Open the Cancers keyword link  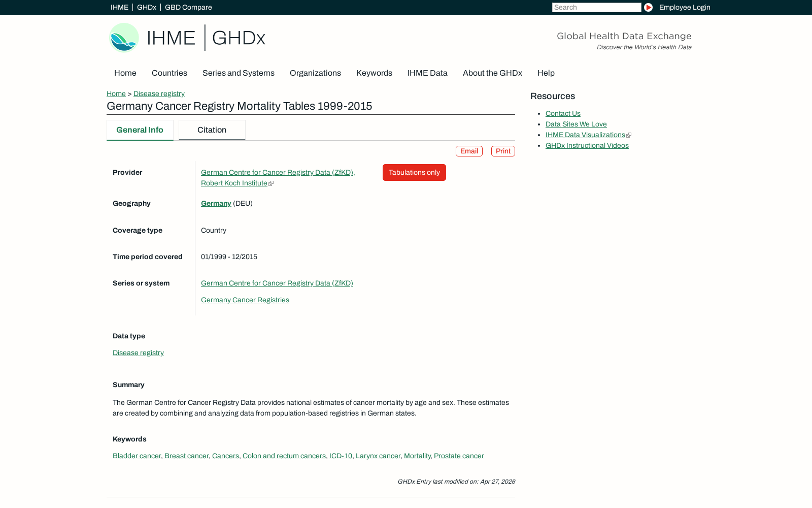[x=225, y=456]
